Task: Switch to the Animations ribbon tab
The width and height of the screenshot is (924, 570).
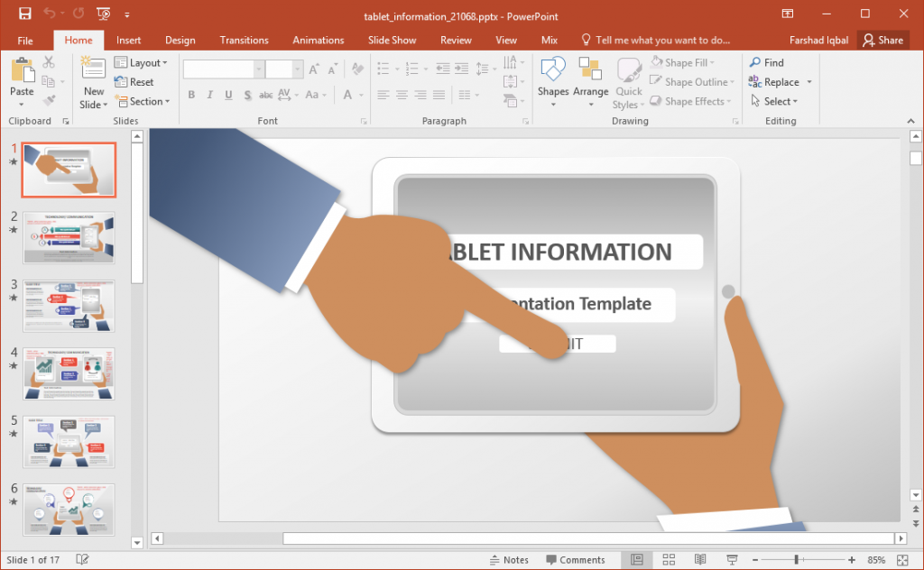Action: [318, 40]
